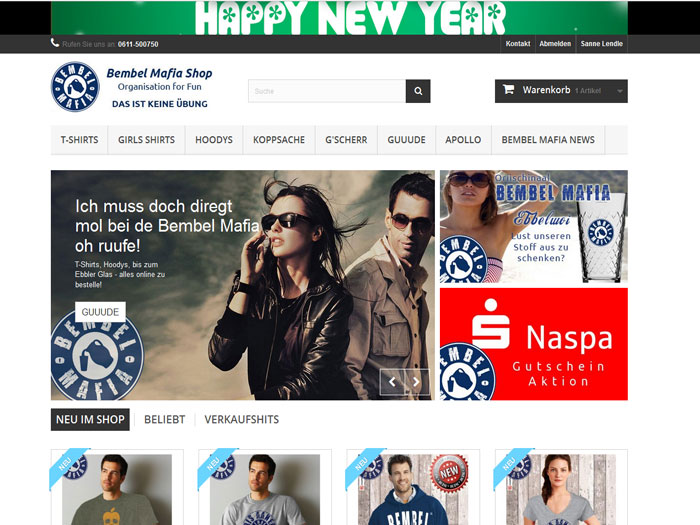
Task: Go to next slide arrow
Action: [417, 382]
